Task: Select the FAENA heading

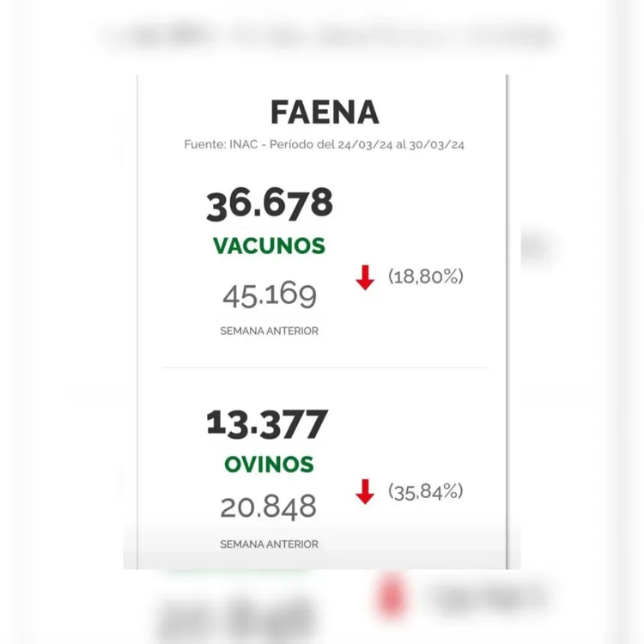Action: [x=325, y=112]
